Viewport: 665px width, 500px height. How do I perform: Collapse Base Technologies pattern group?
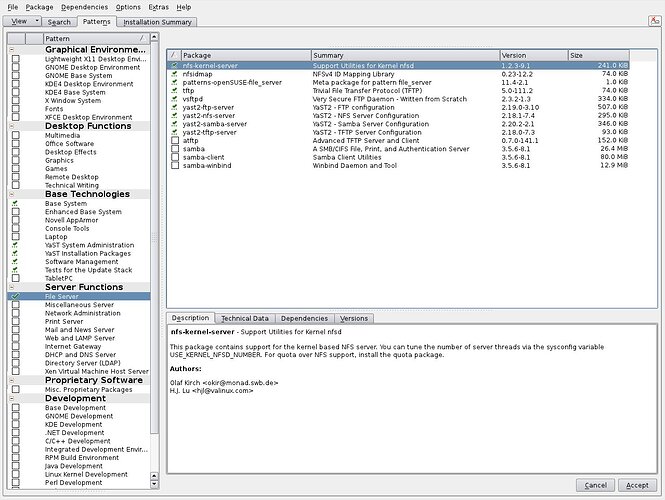pos(11,194)
